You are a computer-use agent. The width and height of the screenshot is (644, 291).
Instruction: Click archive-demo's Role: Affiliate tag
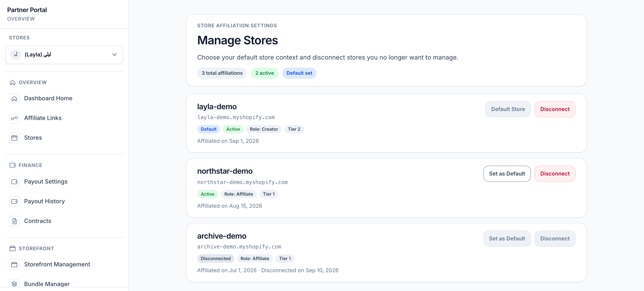pyautogui.click(x=255, y=259)
